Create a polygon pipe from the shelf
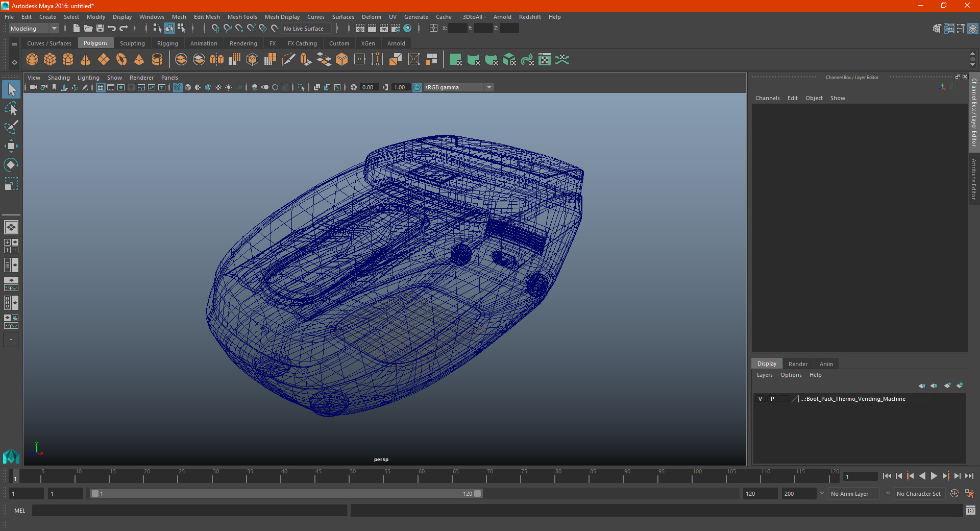980x531 pixels. pos(157,60)
